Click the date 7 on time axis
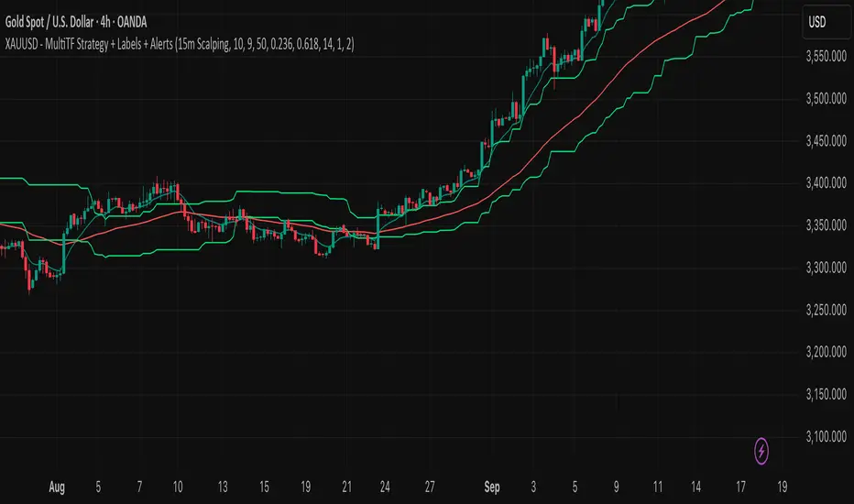 [x=139, y=488]
